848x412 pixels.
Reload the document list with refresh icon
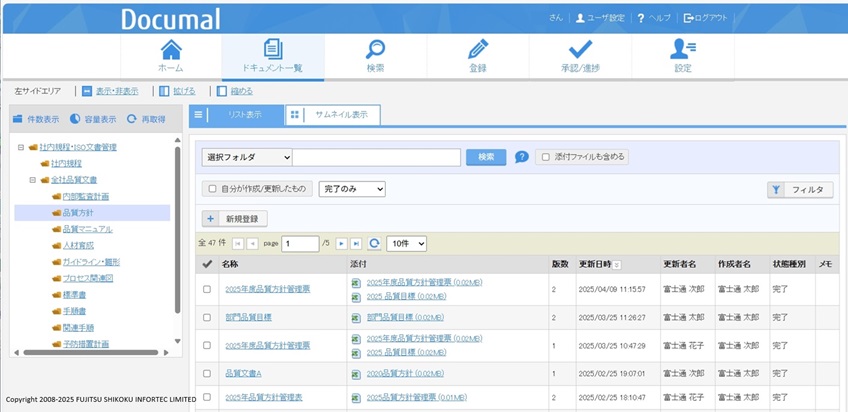pyautogui.click(x=374, y=244)
